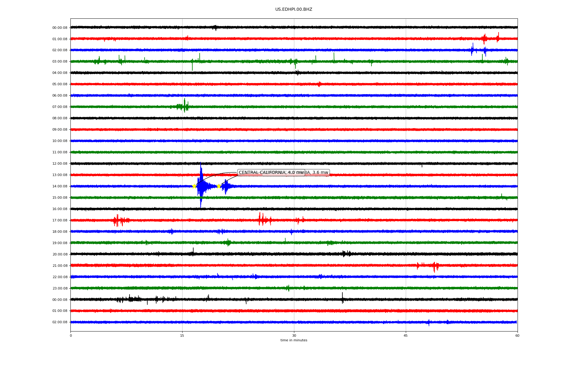This screenshot has width=588, height=368.
Task: Click the second yellow earthquake star marker
Action: click(219, 186)
